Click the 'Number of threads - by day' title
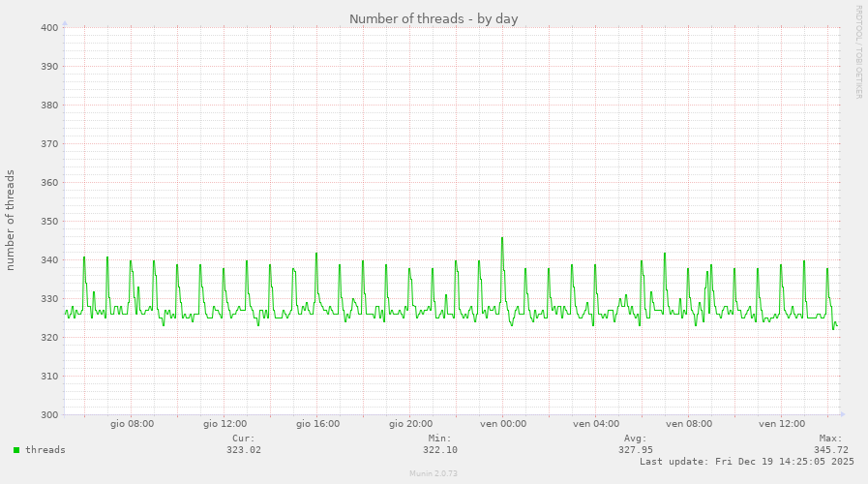868x484 pixels. click(434, 18)
